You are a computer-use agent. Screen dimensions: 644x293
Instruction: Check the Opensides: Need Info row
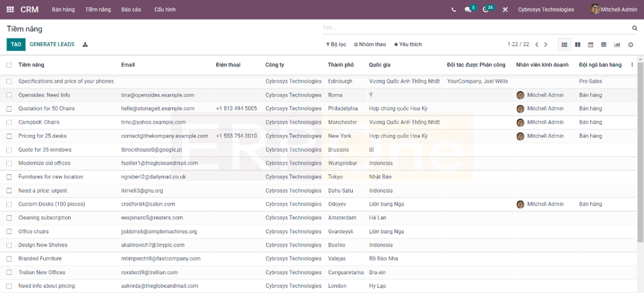click(9, 95)
